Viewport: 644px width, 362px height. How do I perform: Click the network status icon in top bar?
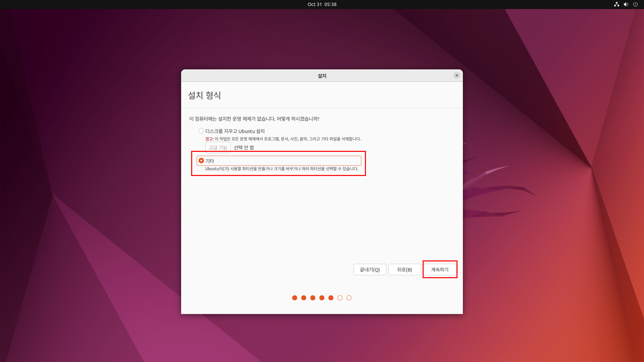point(616,4)
